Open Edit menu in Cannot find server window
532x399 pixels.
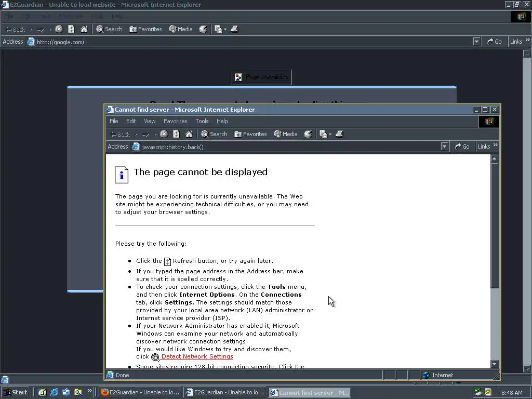point(131,121)
